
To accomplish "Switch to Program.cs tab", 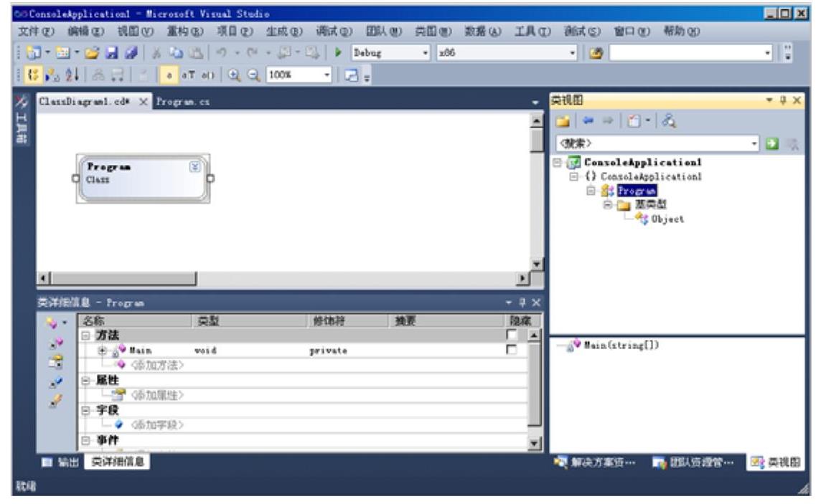I will 182,102.
